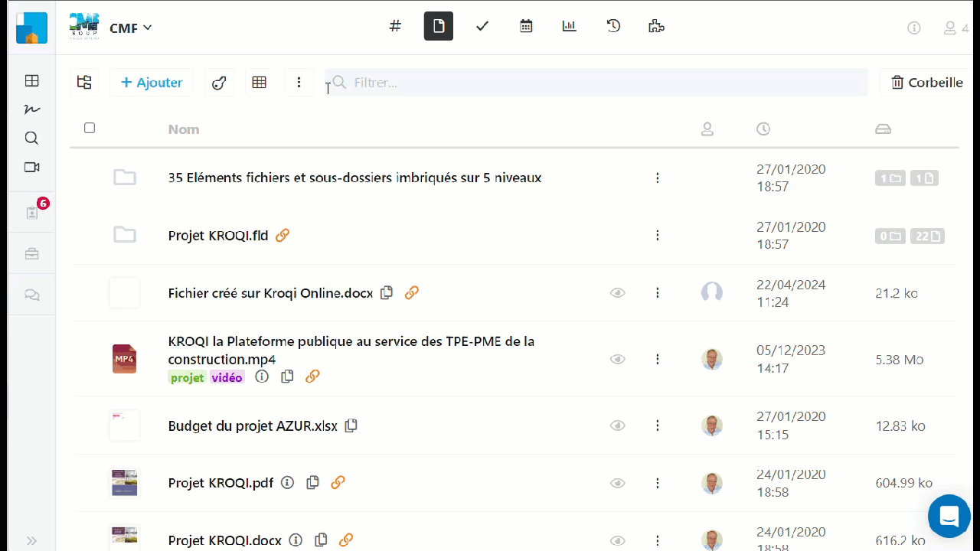Open the hashtag channels tab
The image size is (980, 551).
pos(395,26)
